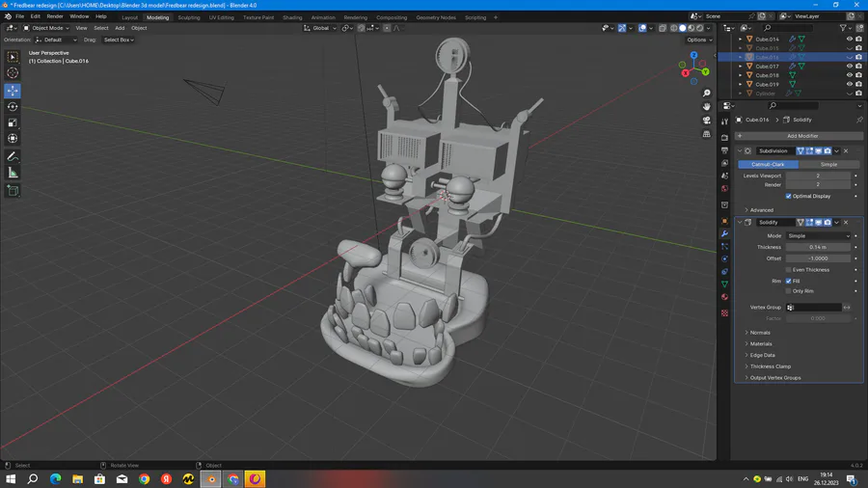Toggle Solidify modifier edit mode display
The image size is (868, 488).
pyautogui.click(x=809, y=223)
